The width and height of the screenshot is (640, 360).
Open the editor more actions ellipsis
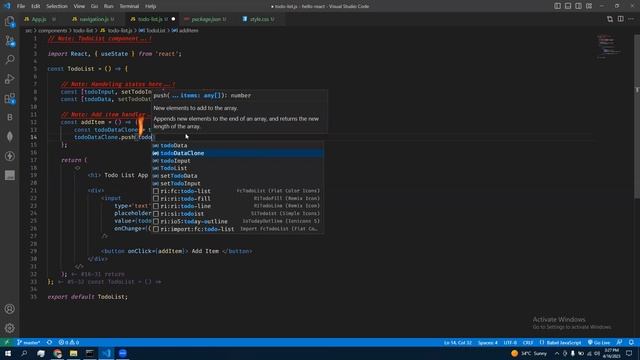631,19
